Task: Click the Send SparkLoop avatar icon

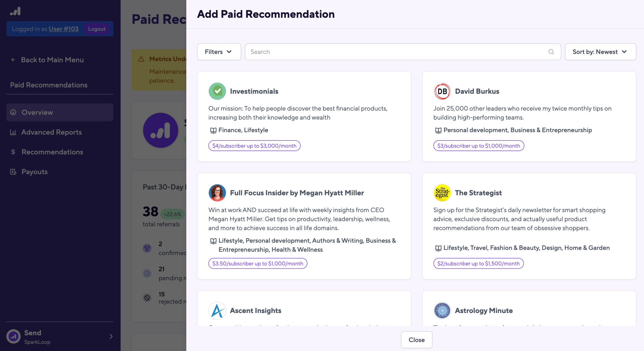Action: (14, 337)
